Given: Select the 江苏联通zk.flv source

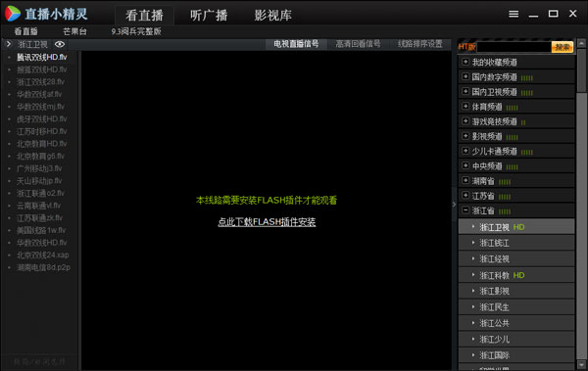Looking at the screenshot, I should click(x=40, y=217).
